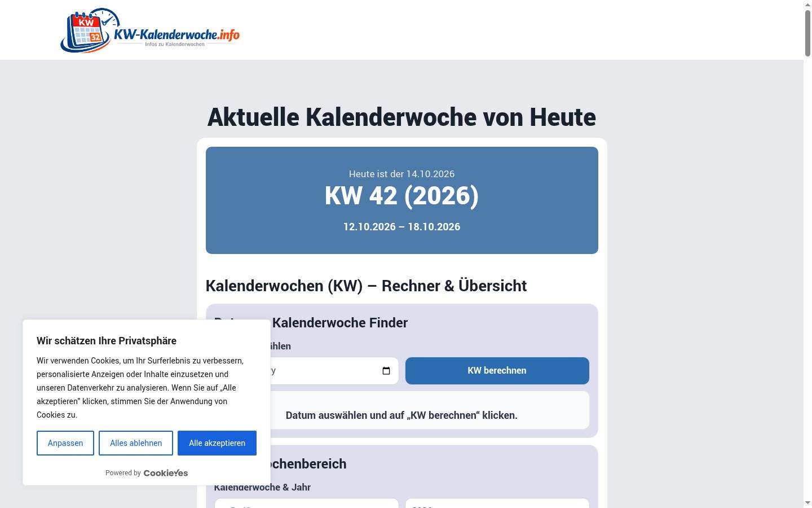Customize cookie settings with Anpassen
812x508 pixels.
pyautogui.click(x=65, y=443)
